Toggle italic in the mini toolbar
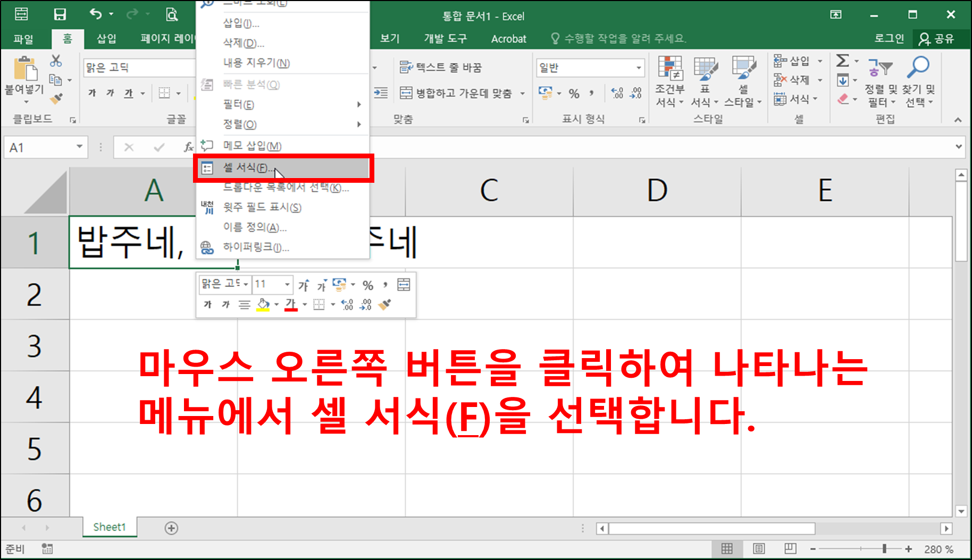 tap(226, 304)
